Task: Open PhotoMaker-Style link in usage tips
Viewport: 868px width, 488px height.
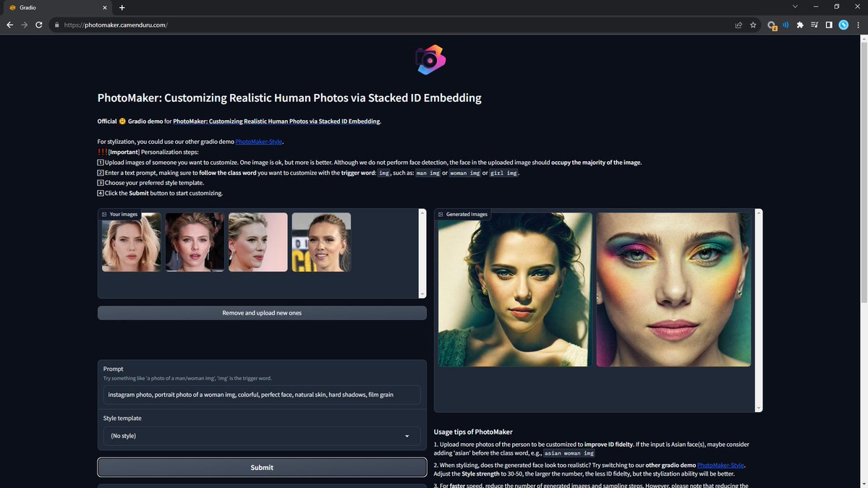Action: click(720, 465)
